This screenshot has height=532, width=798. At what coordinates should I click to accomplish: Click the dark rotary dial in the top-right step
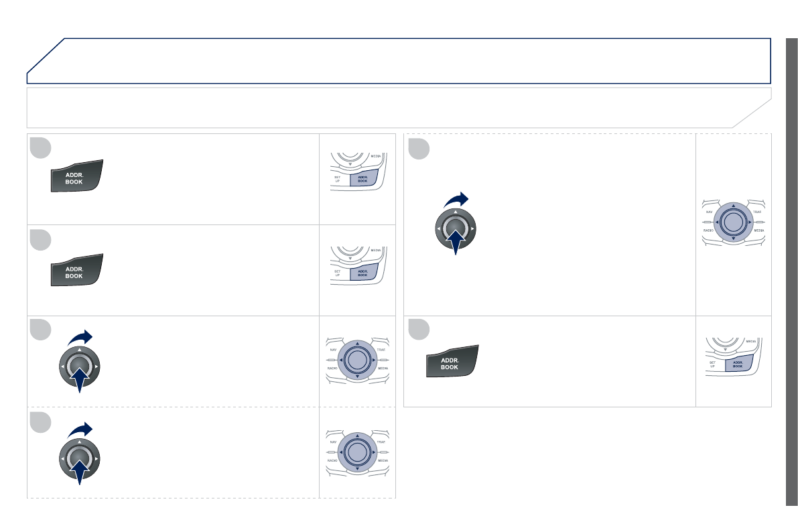click(x=454, y=228)
